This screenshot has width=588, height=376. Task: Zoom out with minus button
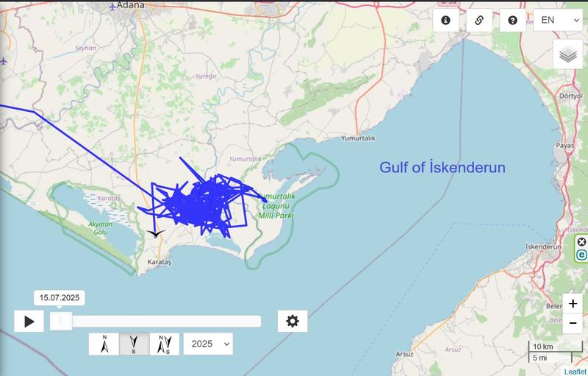pos(573,323)
